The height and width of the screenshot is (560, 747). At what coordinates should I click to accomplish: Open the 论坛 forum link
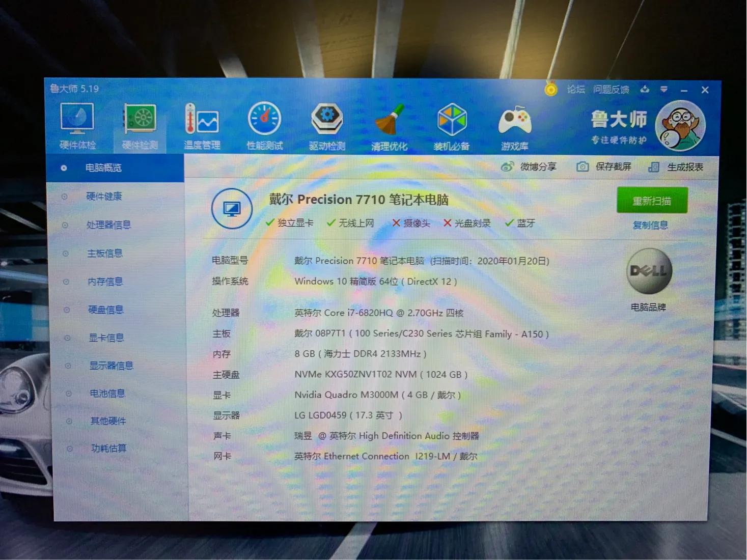coord(576,90)
